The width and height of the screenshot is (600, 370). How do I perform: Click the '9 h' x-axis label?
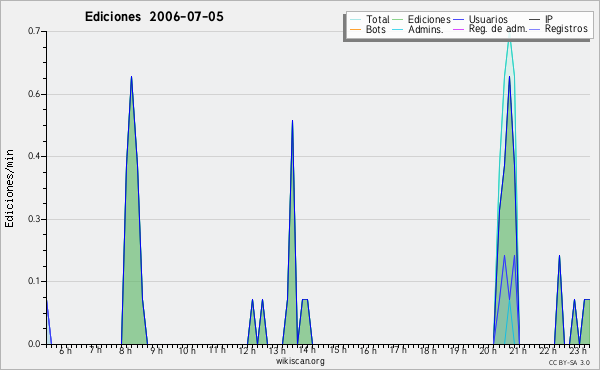point(156,351)
